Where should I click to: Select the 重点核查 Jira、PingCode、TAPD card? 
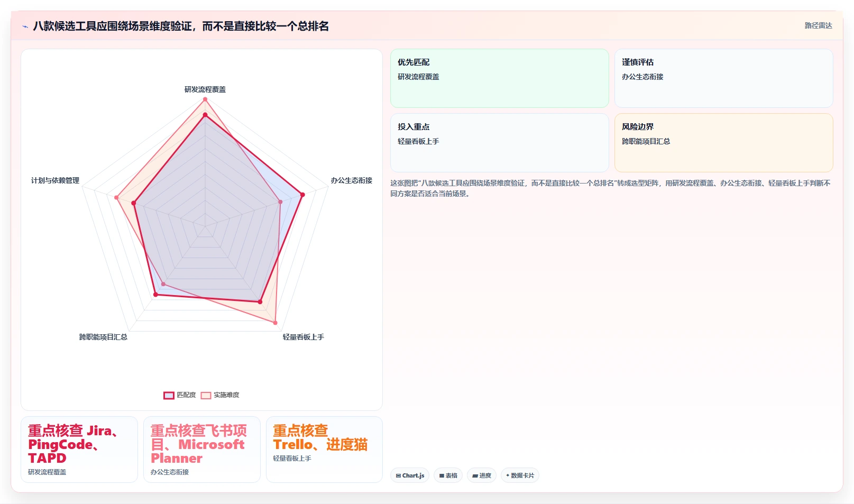tap(79, 450)
